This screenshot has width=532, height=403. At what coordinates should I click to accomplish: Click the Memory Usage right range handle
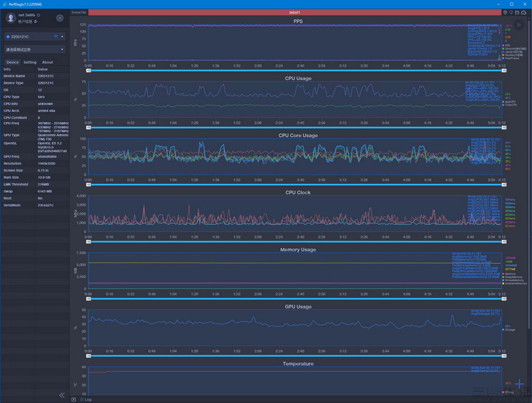[504, 299]
